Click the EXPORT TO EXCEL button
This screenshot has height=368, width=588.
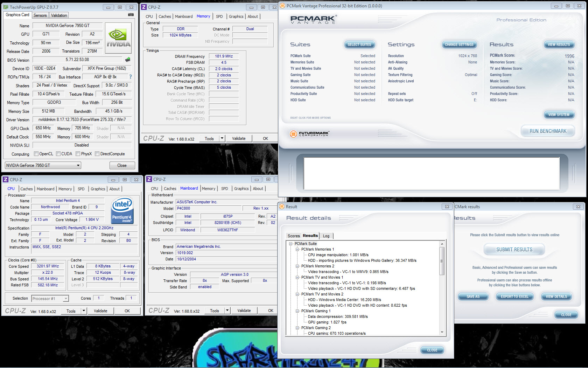tap(514, 297)
